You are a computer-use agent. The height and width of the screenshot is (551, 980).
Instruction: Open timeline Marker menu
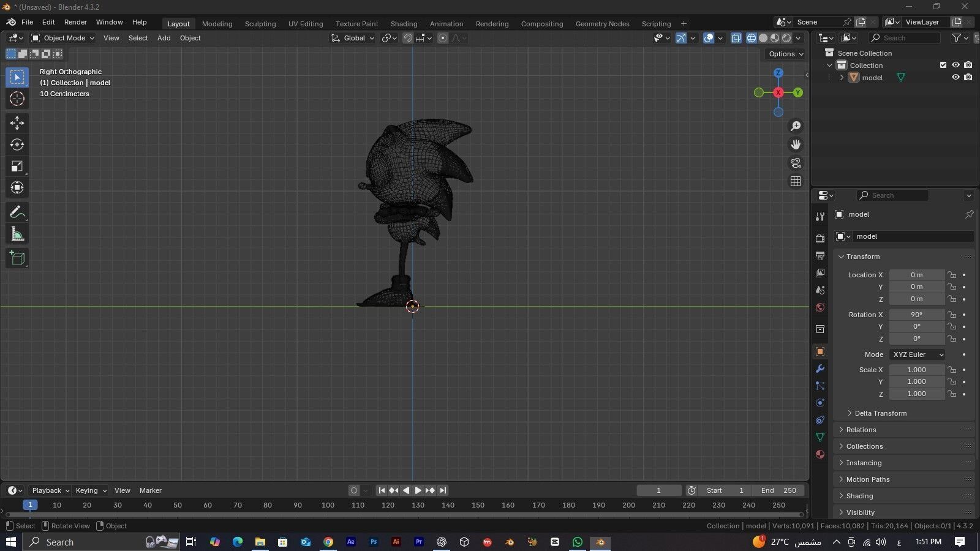[151, 490]
